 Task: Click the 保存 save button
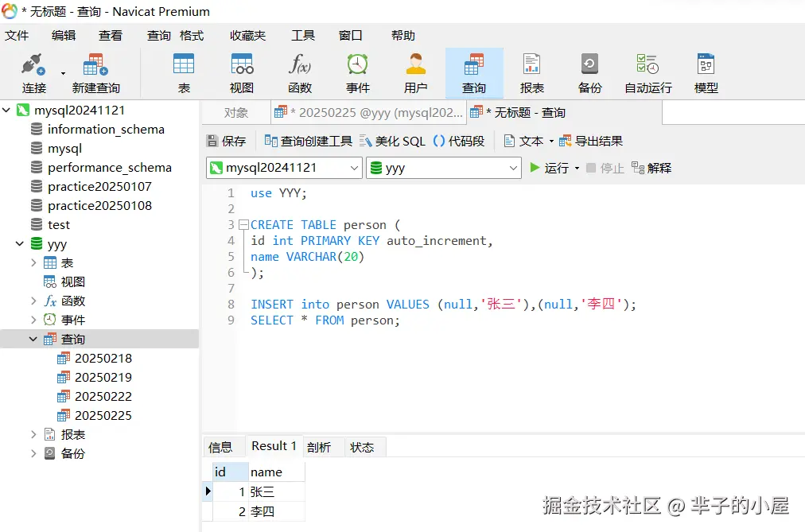[x=226, y=141]
